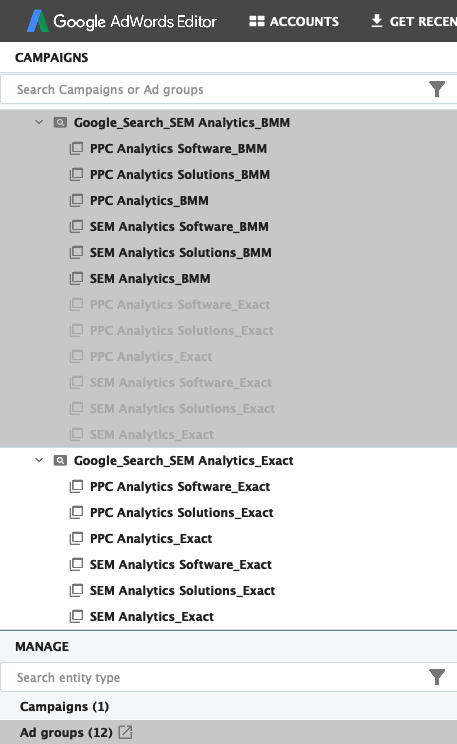Collapse the Google_Search_SEM Analytics_Exact campaign
The image size is (457, 744).
[39, 460]
